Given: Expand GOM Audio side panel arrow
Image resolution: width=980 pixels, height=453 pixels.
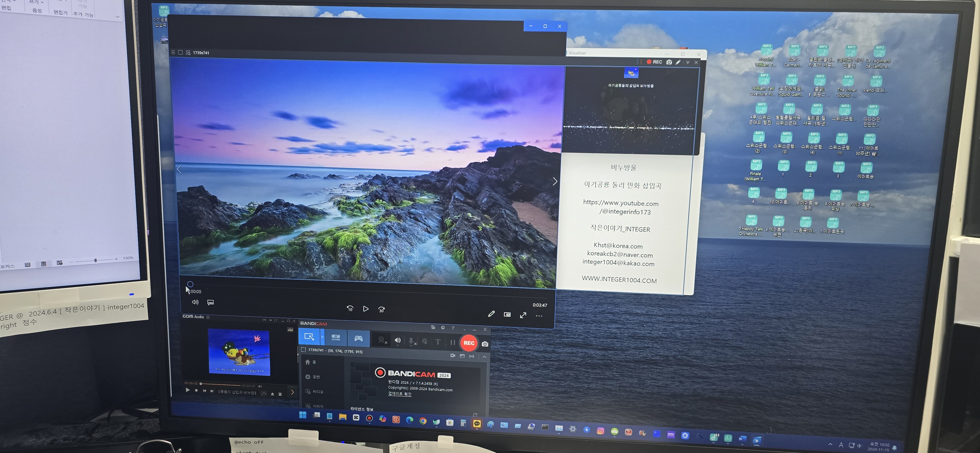Looking at the screenshot, I should 292,392.
